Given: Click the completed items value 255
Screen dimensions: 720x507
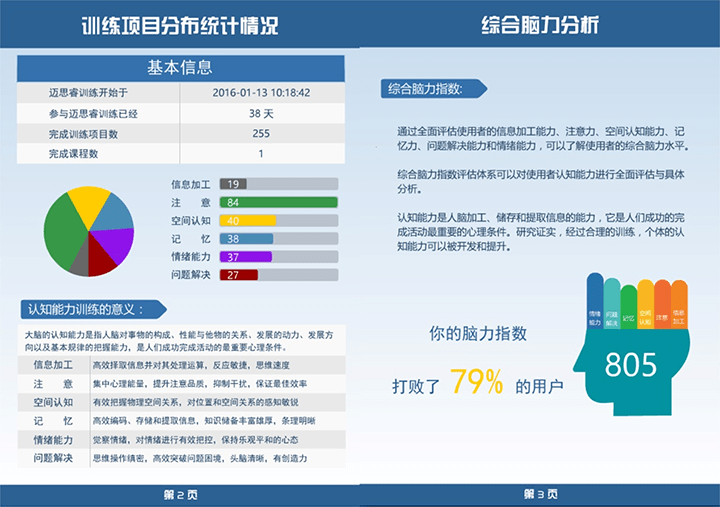Looking at the screenshot, I should (x=261, y=134).
